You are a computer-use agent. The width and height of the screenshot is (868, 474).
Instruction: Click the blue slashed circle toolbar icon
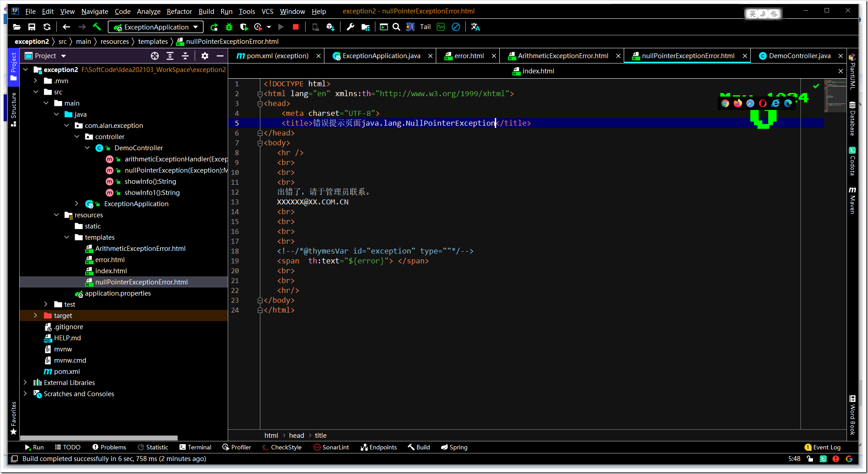click(456, 27)
